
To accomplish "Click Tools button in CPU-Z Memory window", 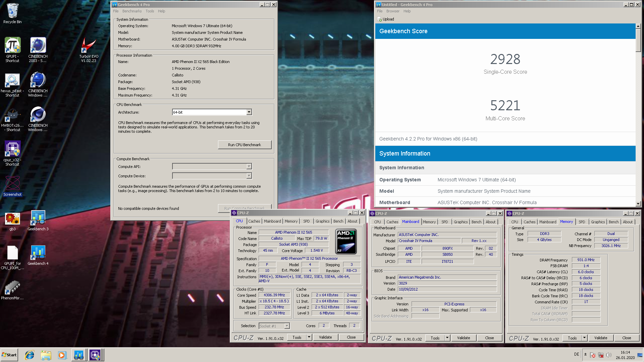I will [572, 338].
